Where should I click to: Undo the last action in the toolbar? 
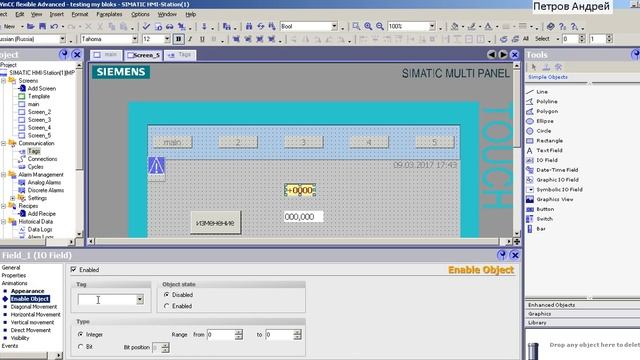click(x=54, y=26)
